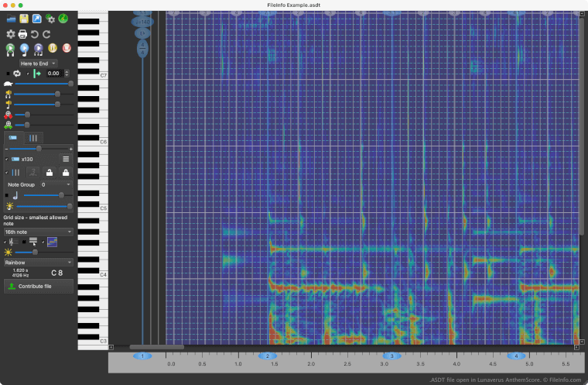Print the score using the printer icon
588x385 pixels.
(23, 34)
